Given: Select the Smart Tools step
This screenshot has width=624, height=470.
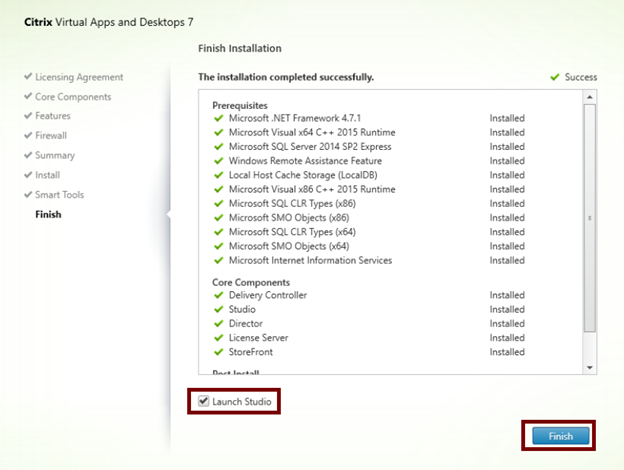Looking at the screenshot, I should 59,195.
